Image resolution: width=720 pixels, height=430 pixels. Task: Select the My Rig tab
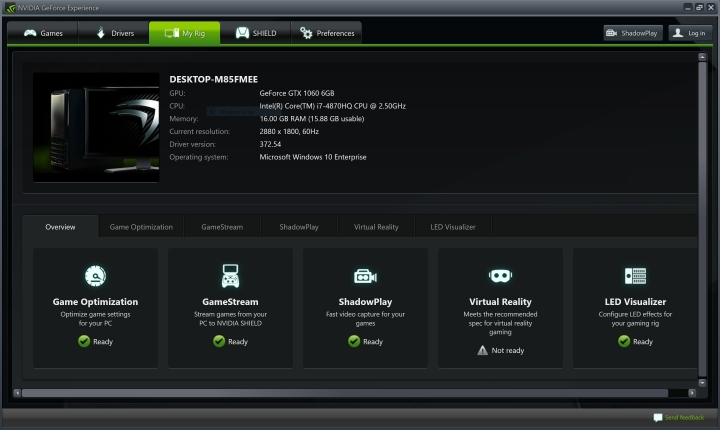[x=185, y=33]
